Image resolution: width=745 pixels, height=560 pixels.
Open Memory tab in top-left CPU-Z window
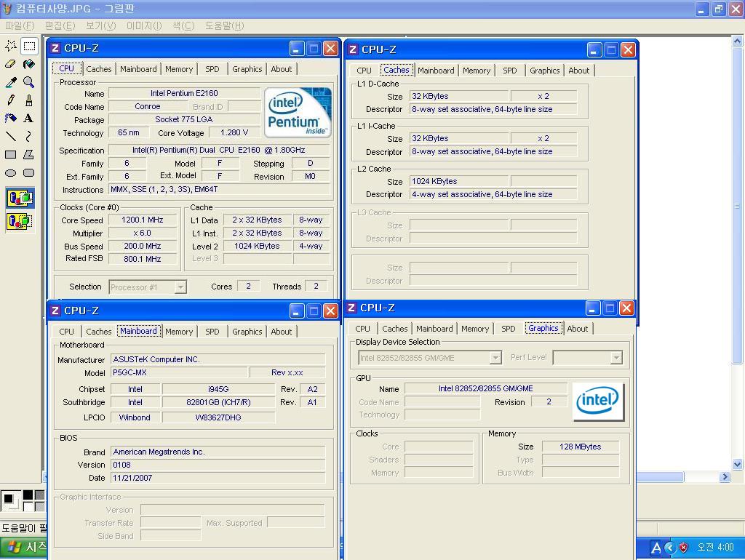pos(179,69)
